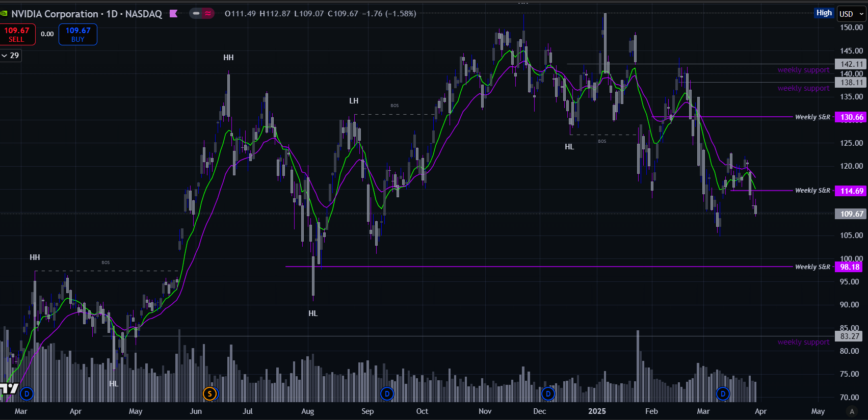Viewport: 868px width, 420px height.
Task: Open the orange S split marker in June
Action: point(209,393)
